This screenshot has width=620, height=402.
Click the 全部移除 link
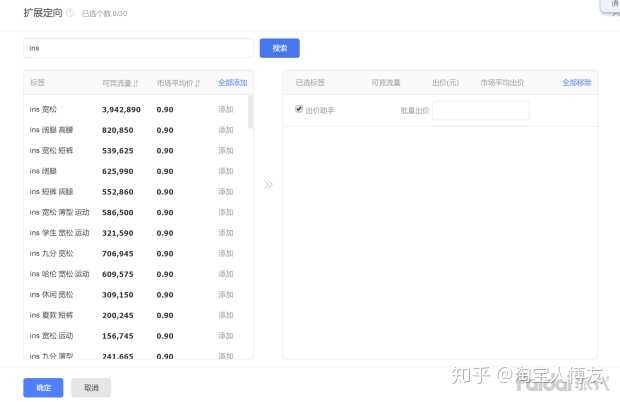[576, 83]
